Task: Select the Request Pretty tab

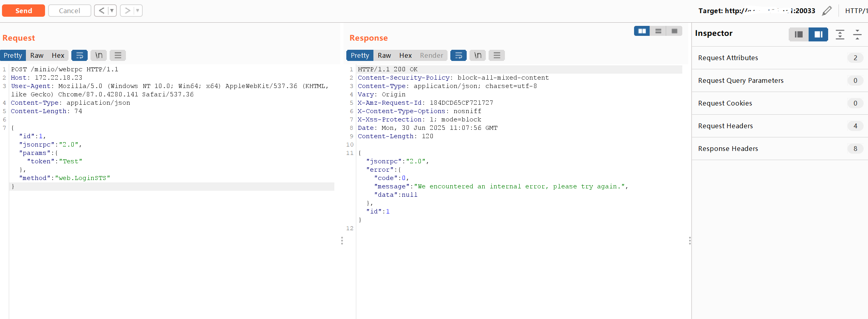Action: coord(13,55)
